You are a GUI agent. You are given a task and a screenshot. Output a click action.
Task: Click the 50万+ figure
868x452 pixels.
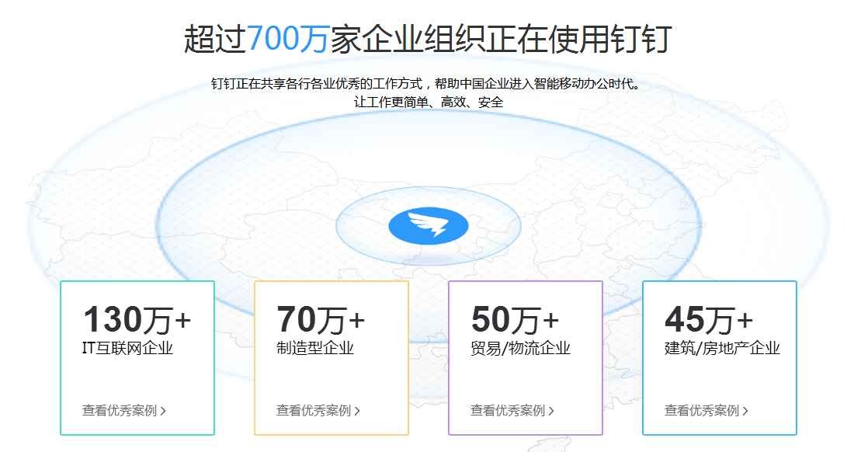515,320
